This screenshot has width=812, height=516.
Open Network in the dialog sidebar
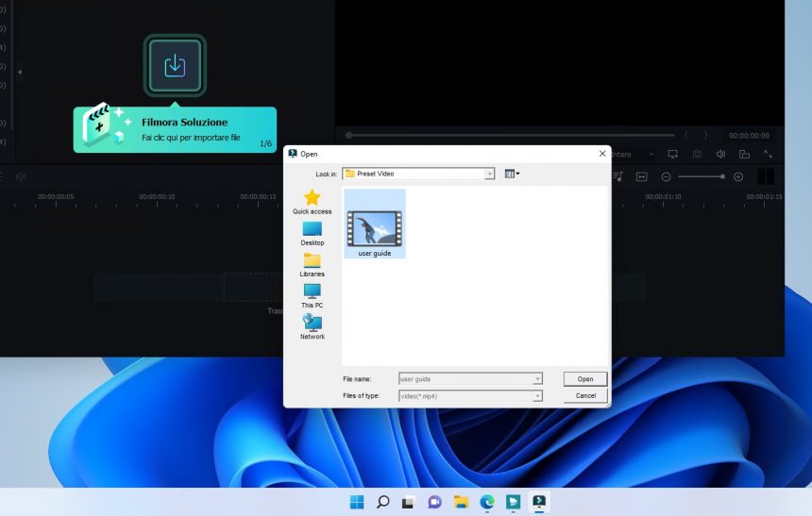coord(313,326)
